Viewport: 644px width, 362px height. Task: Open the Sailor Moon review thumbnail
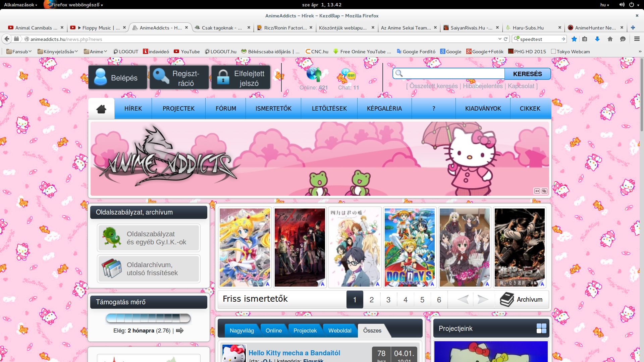[245, 247]
